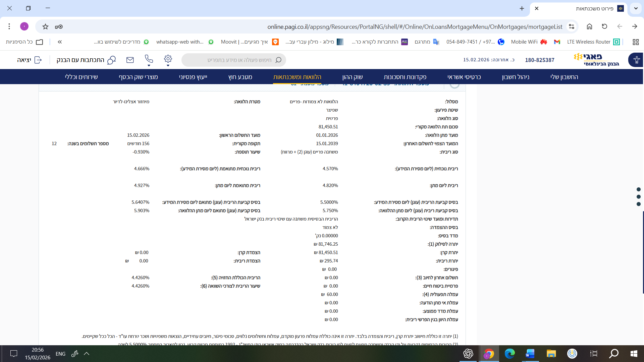Click the Gmail bookmark icon
This screenshot has height=362, width=644.
click(x=557, y=42)
